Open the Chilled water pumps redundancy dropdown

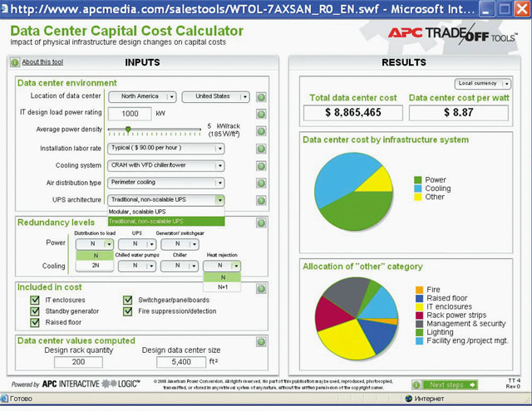[x=136, y=266]
